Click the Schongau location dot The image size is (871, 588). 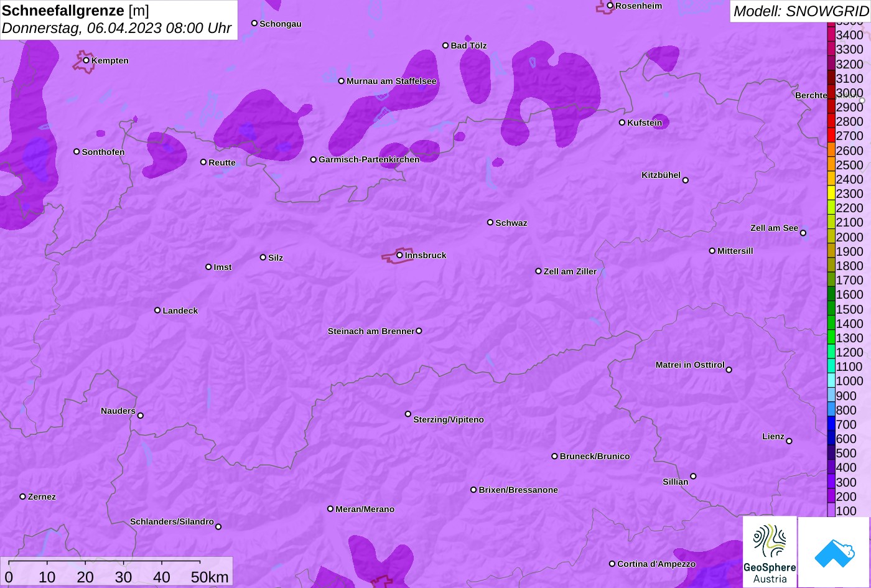click(x=254, y=23)
